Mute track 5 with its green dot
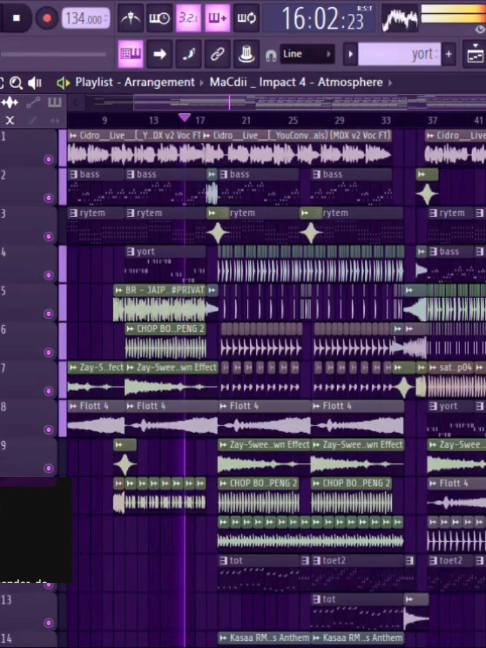The image size is (486, 648). 48,314
